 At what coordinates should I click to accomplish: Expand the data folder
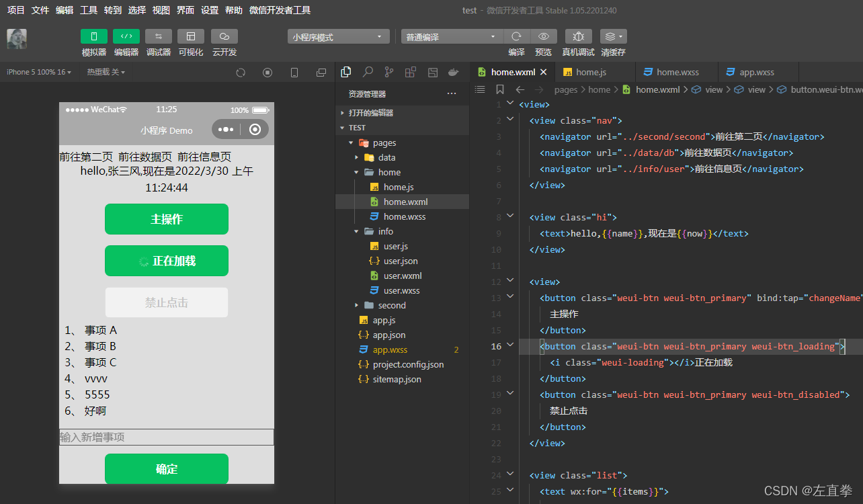[x=403, y=157]
